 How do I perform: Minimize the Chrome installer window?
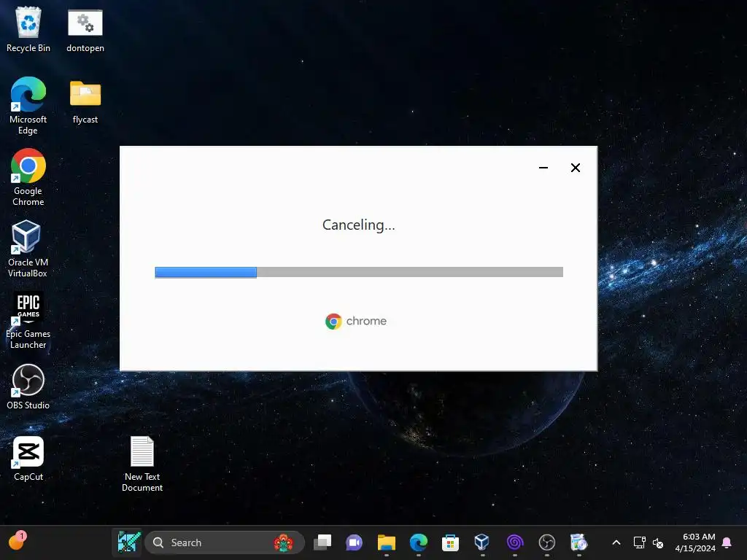click(543, 168)
